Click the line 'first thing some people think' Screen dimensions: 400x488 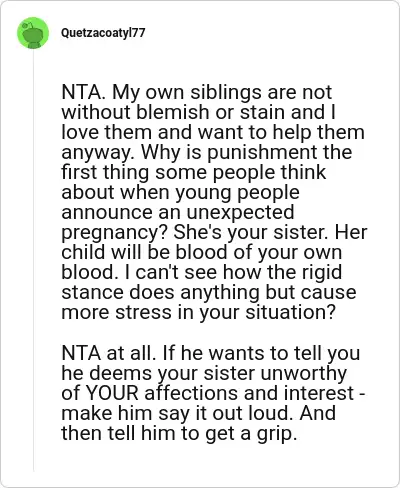[193, 172]
